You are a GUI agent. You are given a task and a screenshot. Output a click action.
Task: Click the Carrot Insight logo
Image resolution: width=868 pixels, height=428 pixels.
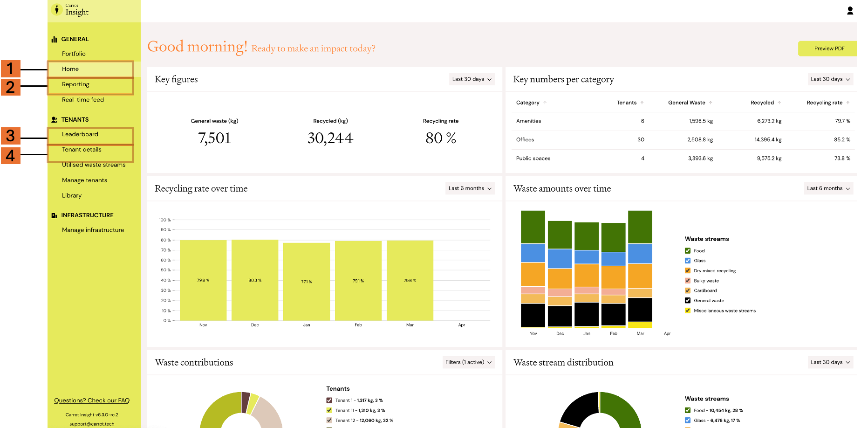tap(71, 10)
